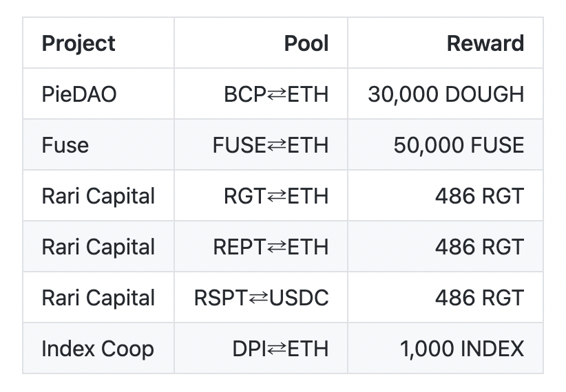The width and height of the screenshot is (566, 392).
Task: Select the 1,000 INDEX reward cell
Action: pos(462,349)
